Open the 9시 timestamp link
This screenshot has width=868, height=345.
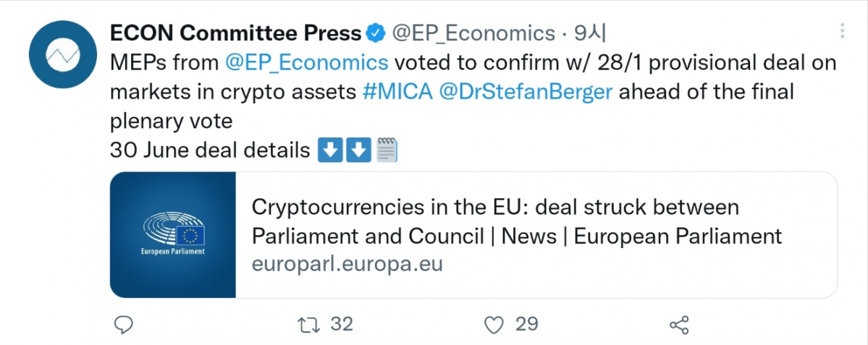[589, 33]
